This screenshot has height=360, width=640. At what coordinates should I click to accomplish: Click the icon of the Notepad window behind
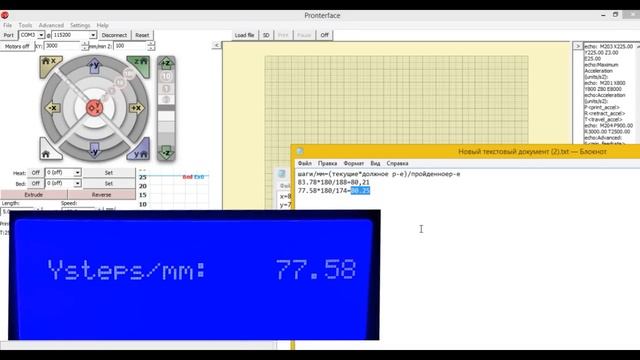(282, 173)
